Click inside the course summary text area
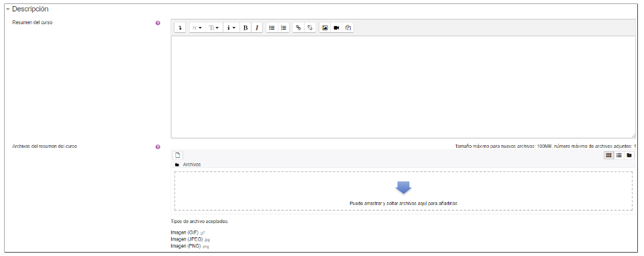The image size is (644, 256). point(404,87)
